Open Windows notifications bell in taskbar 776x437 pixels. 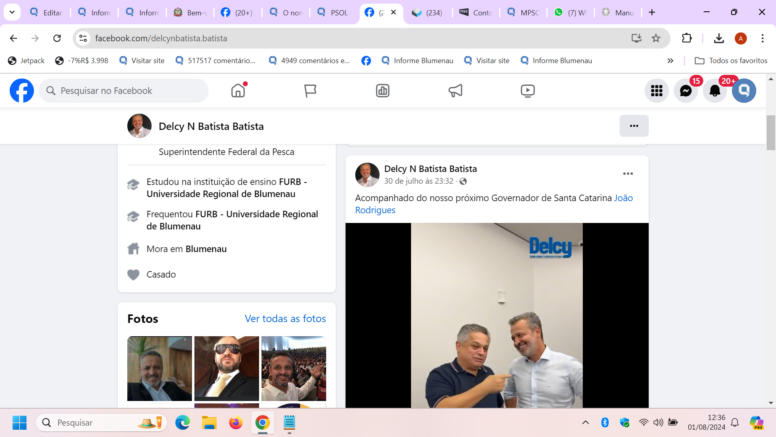tap(735, 422)
